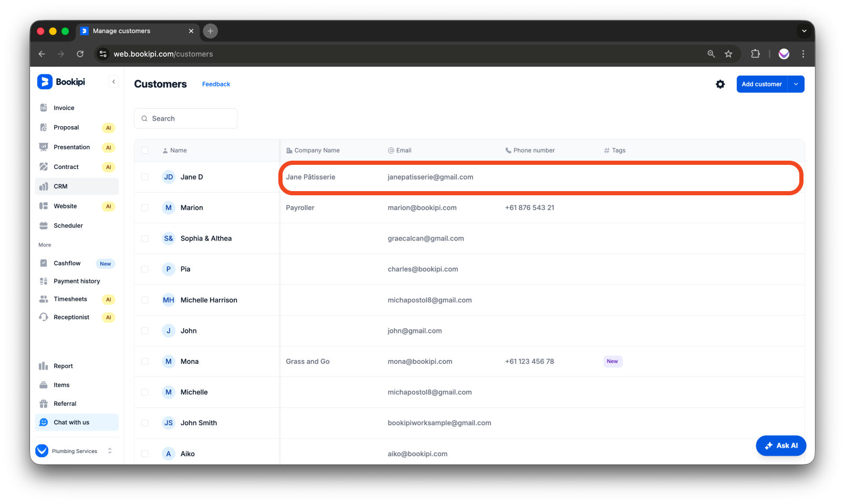This screenshot has height=504, width=845.
Task: Open the Add customer dropdown arrow
Action: (x=796, y=84)
